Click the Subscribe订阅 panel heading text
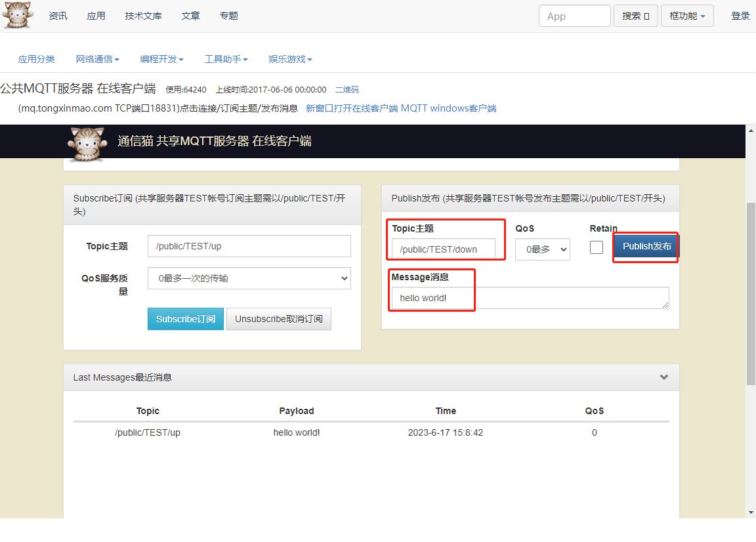 (209, 205)
